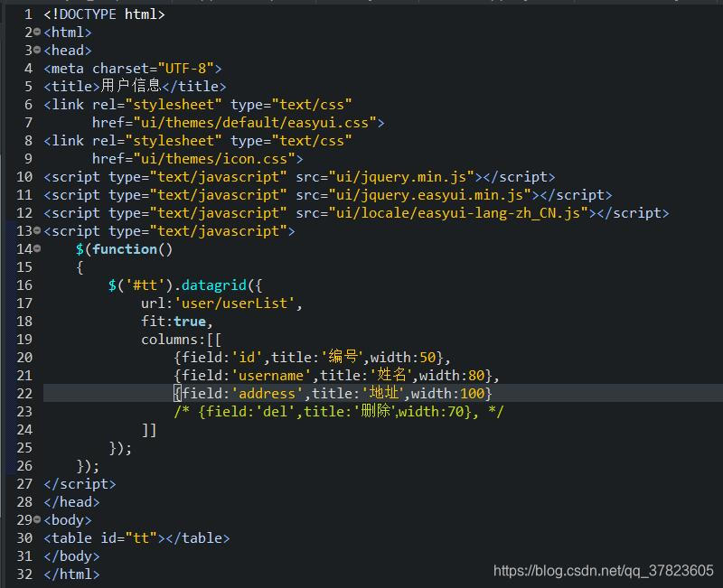Viewport: 723px width, 588px height.
Task: Click the "ui/themes/default/easyui.css" href value
Action: (x=255, y=123)
